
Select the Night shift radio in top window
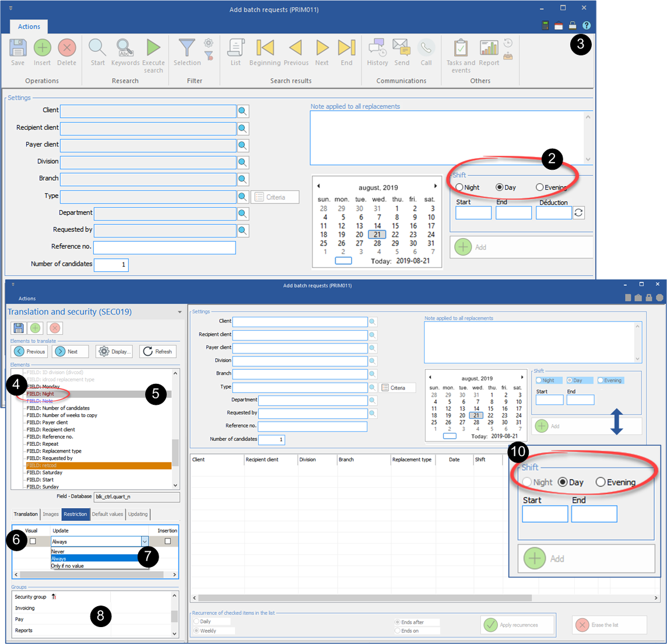click(459, 187)
